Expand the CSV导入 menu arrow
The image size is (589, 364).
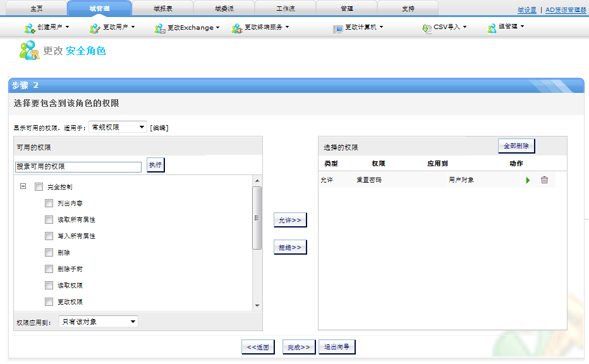[x=465, y=27]
